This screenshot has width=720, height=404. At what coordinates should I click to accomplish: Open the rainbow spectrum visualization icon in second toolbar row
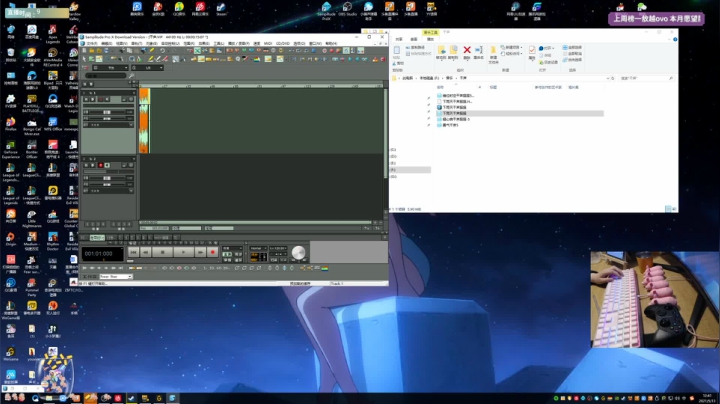(x=257, y=59)
